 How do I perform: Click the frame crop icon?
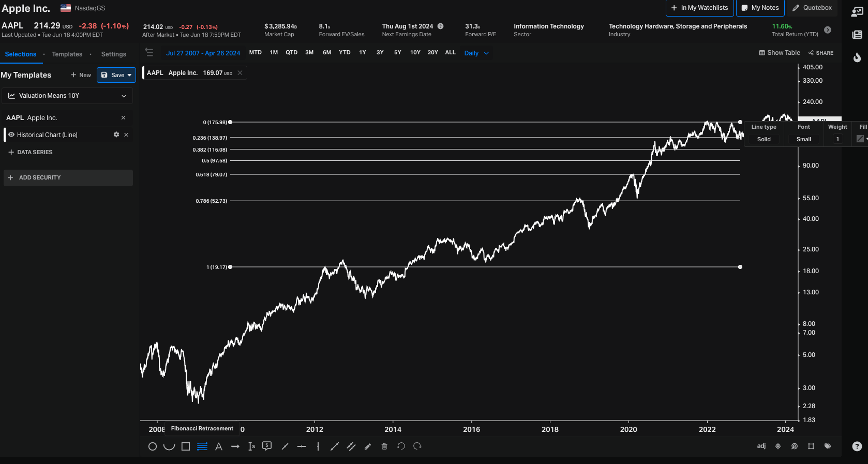(x=811, y=446)
